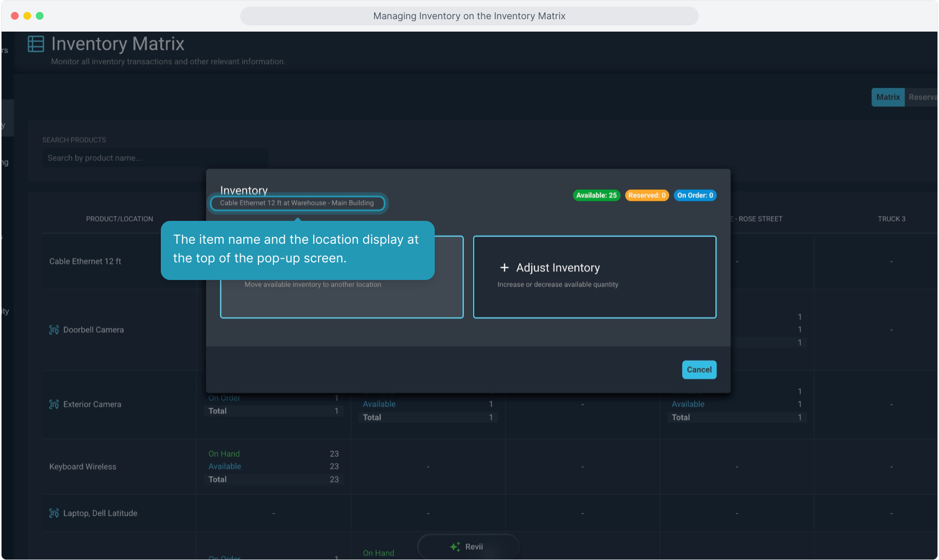
Task: Click the serialized icon beside Doorbell Camera
Action: pyautogui.click(x=54, y=330)
